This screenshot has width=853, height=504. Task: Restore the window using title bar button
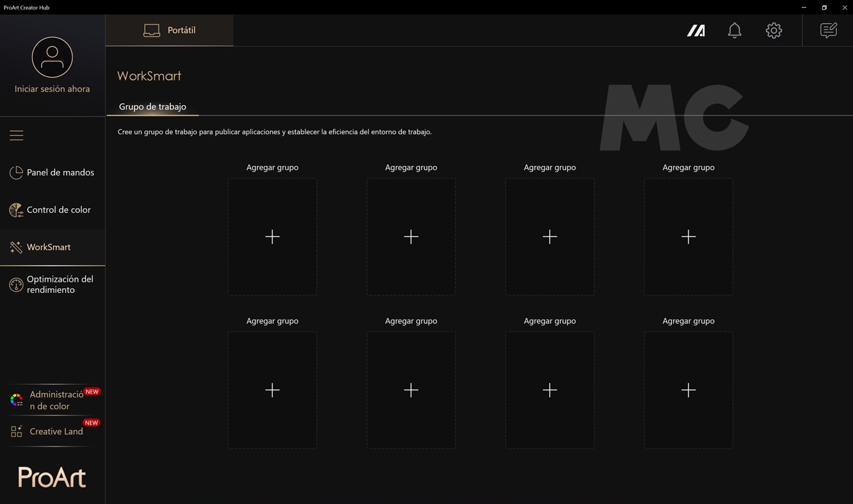[x=824, y=7]
